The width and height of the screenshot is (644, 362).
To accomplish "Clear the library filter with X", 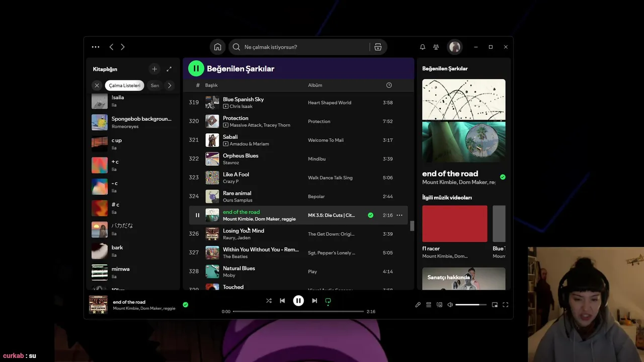I will [x=97, y=85].
